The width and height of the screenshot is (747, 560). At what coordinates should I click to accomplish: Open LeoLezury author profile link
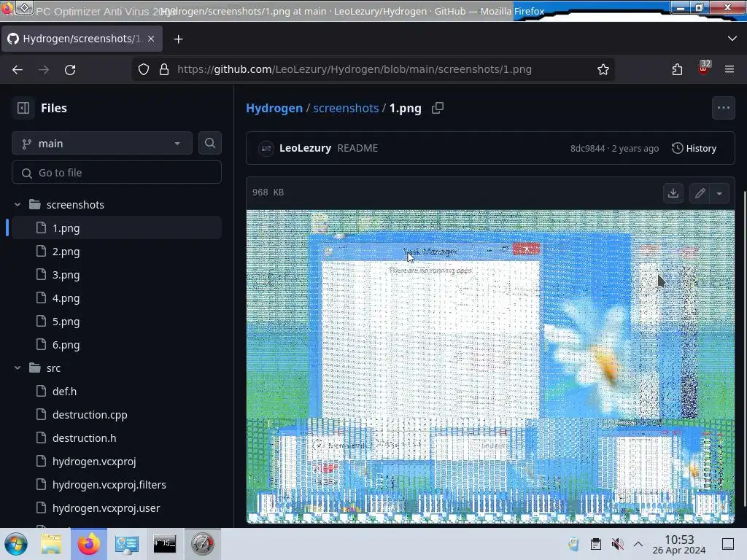(305, 148)
